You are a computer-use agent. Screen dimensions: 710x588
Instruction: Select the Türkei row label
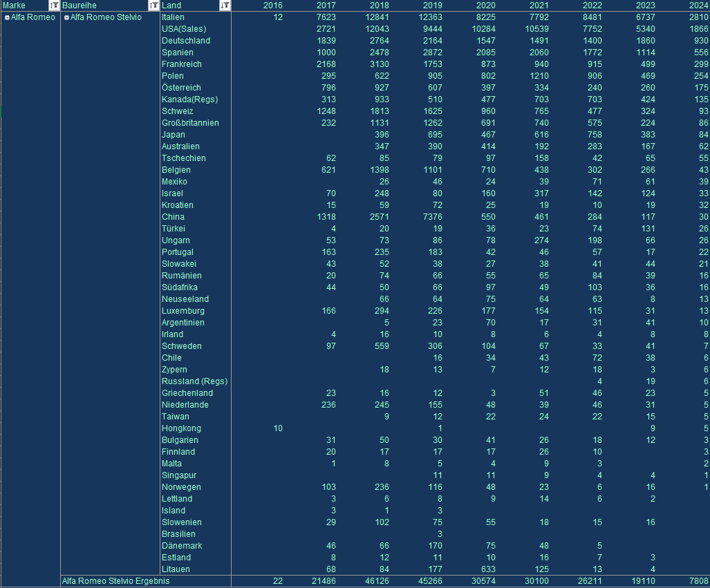[x=174, y=229]
